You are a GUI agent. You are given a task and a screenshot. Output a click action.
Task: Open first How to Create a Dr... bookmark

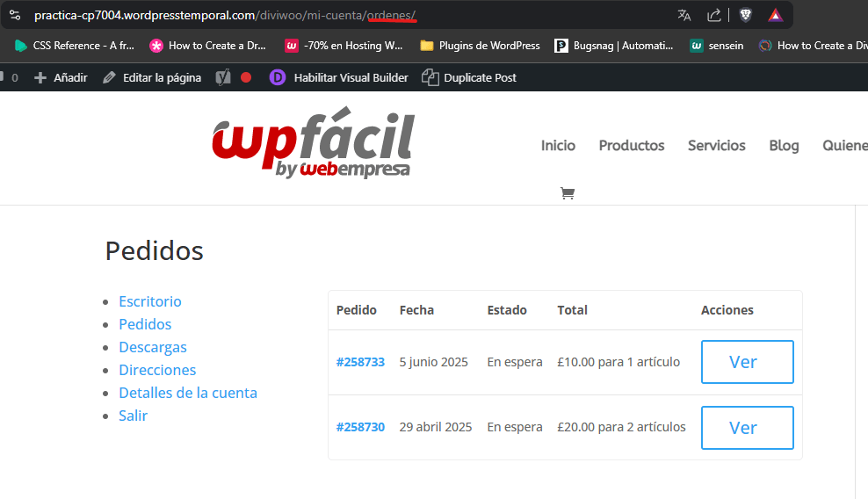[207, 46]
